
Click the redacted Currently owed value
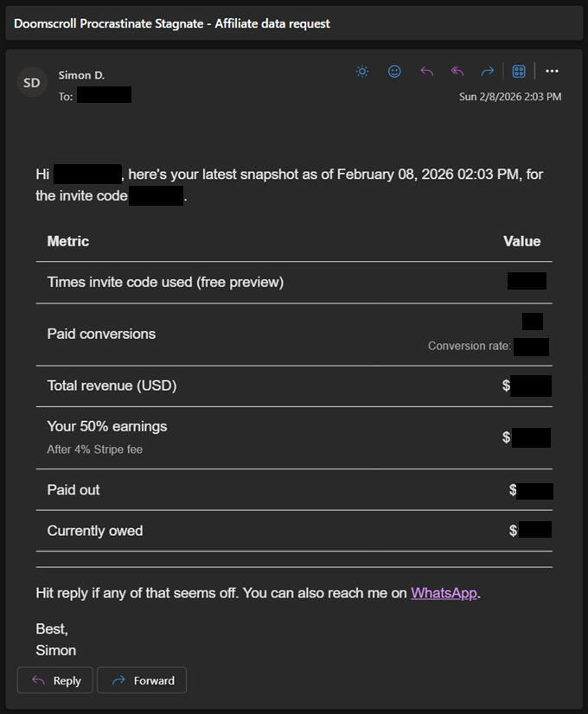[x=534, y=531]
